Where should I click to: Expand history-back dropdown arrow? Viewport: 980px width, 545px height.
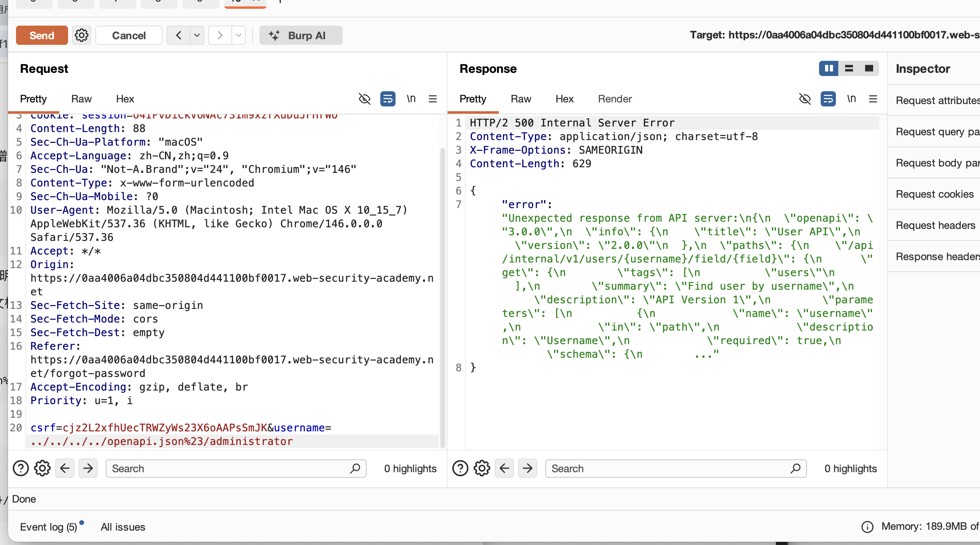tap(197, 35)
